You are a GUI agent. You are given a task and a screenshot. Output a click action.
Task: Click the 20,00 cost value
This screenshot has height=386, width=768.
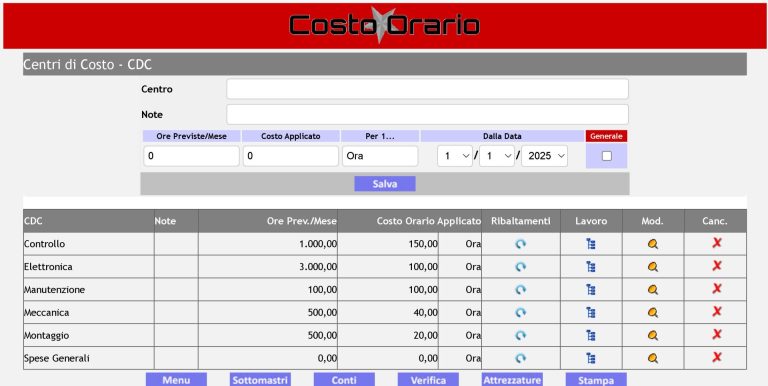[x=426, y=336]
